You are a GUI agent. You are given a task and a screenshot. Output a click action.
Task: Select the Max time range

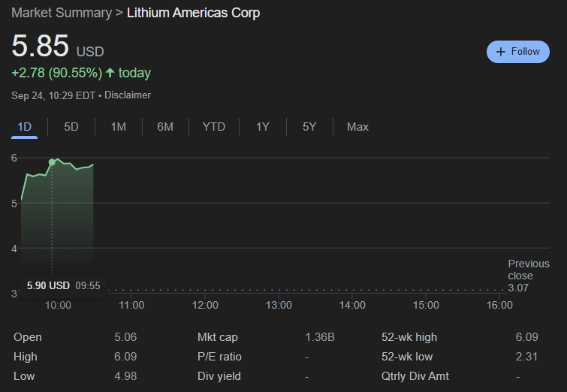[357, 127]
